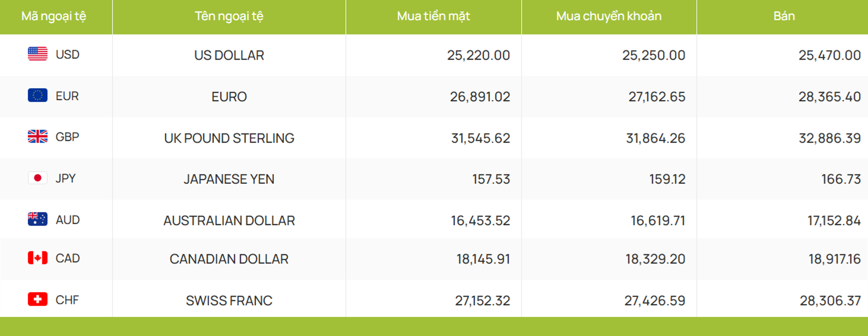The image size is (868, 336).
Task: Select the Australian flag icon
Action: pyautogui.click(x=38, y=219)
